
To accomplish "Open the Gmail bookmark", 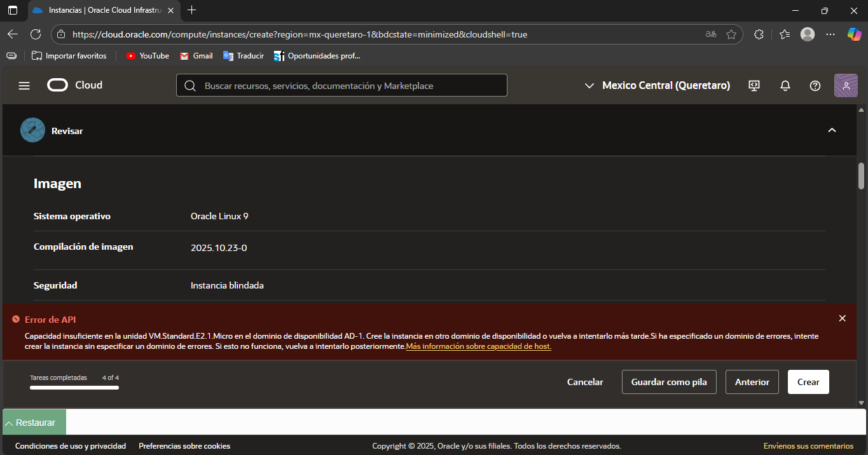I will point(196,56).
